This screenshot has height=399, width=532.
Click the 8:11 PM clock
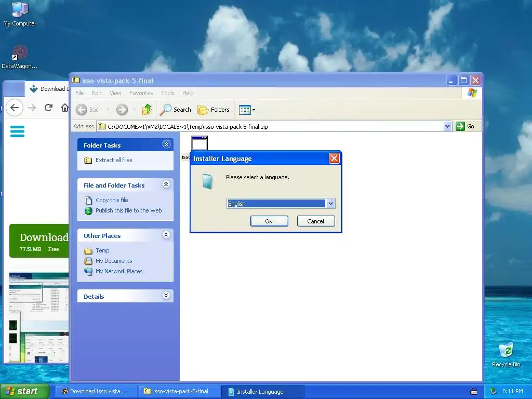[512, 391]
